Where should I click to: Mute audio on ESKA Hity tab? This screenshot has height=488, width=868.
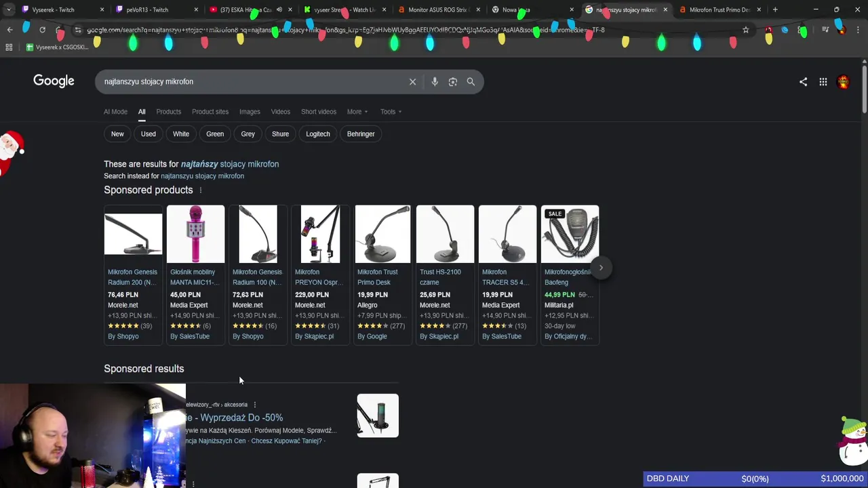[279, 9]
